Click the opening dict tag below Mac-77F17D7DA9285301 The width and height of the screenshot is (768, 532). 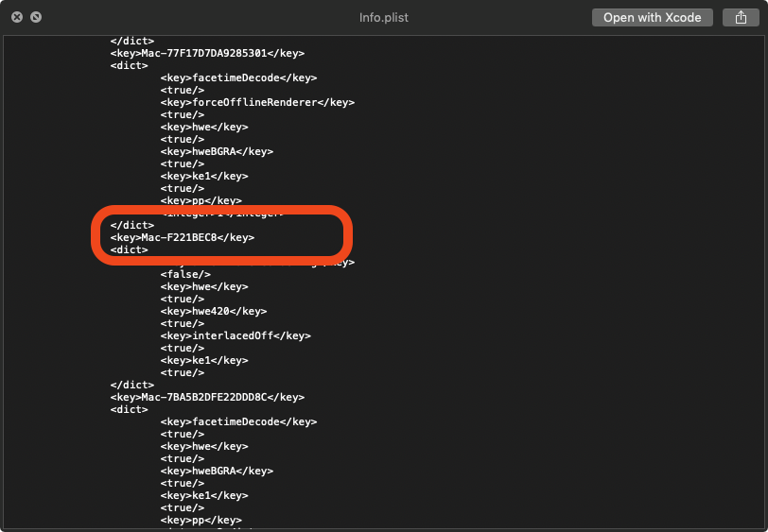click(x=129, y=65)
